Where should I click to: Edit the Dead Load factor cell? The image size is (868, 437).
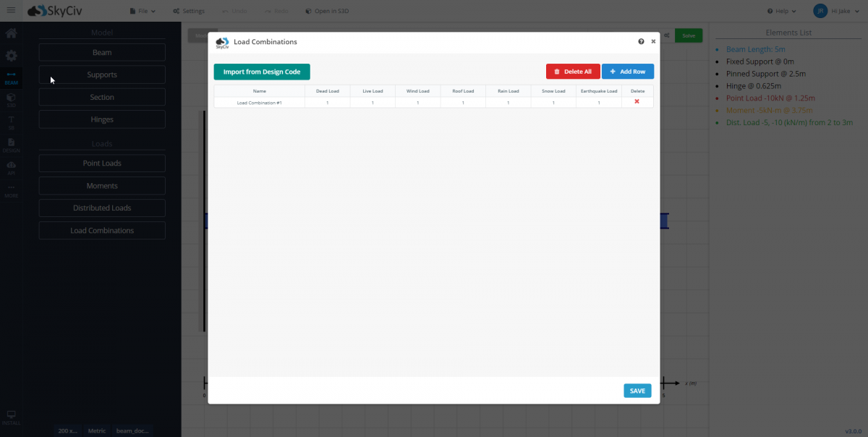[327, 103]
